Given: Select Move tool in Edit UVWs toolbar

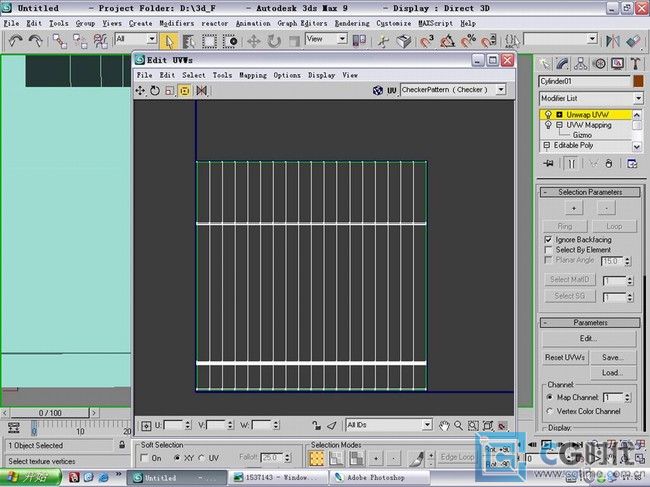Looking at the screenshot, I should click(140, 90).
